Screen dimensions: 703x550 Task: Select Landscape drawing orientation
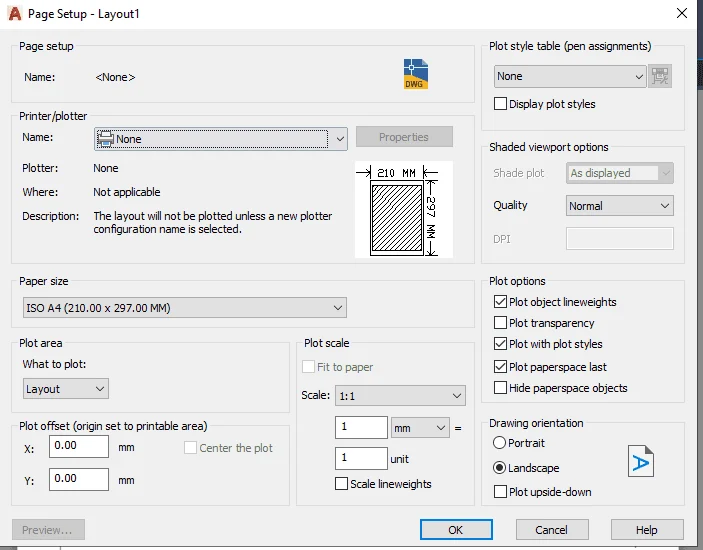point(499,468)
